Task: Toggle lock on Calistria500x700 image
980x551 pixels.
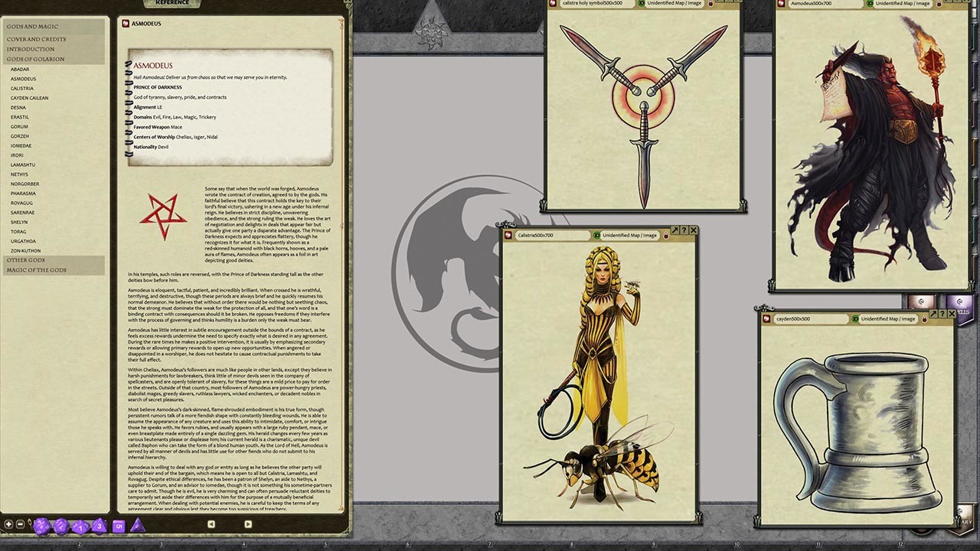Action: tap(666, 236)
